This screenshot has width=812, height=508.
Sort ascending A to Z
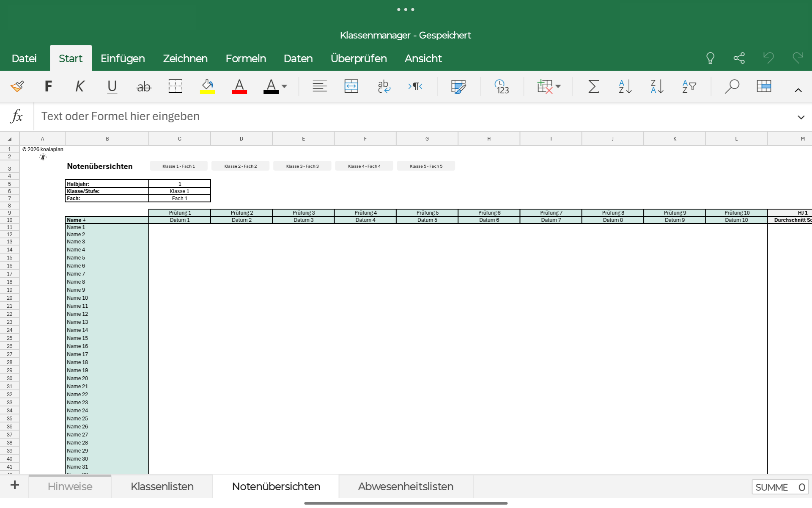625,86
